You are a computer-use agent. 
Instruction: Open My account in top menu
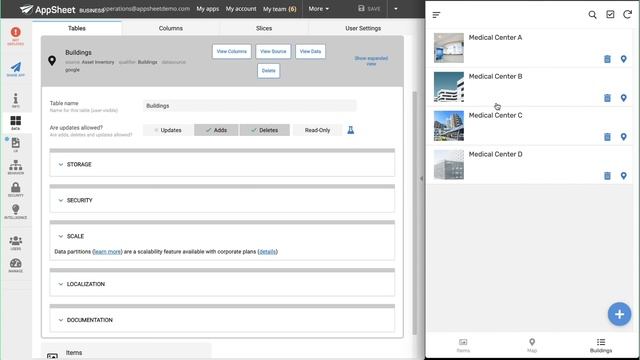click(241, 9)
